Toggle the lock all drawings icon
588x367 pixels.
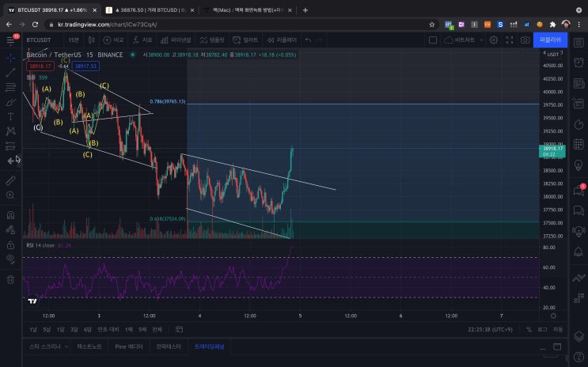point(10,244)
